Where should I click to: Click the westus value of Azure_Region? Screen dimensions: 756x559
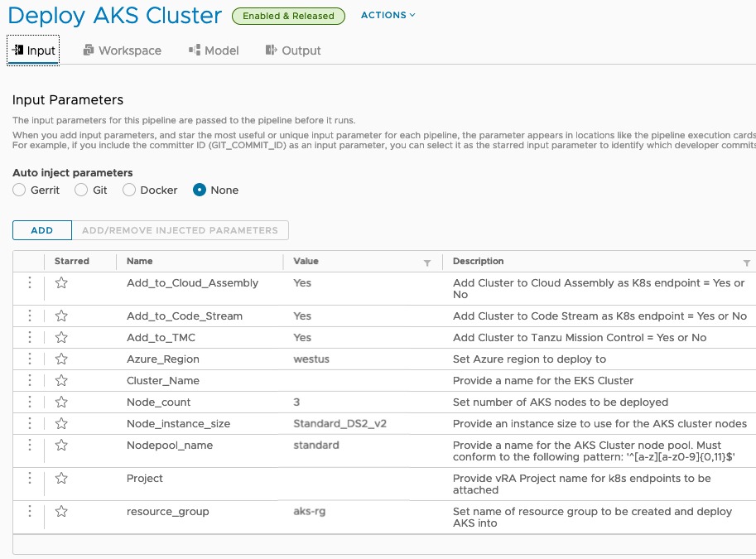pos(311,359)
